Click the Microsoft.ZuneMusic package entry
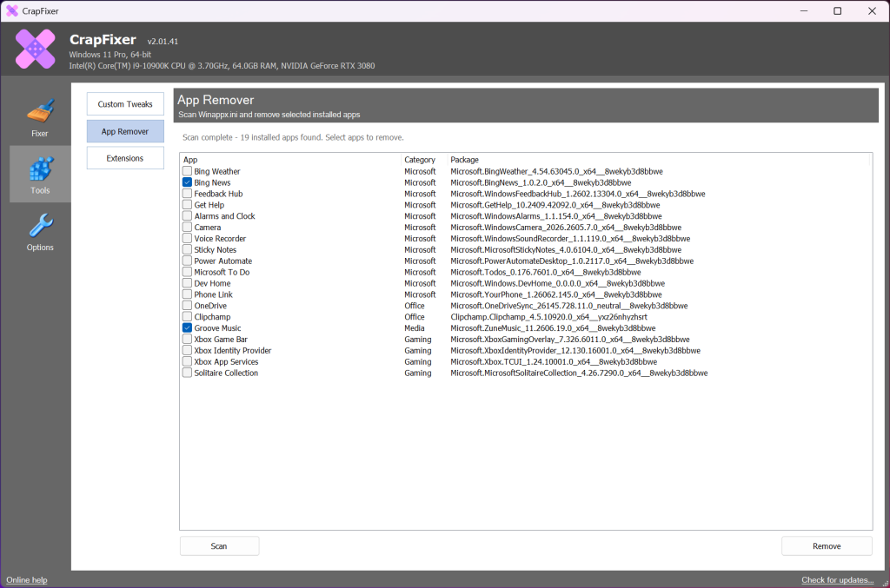This screenshot has height=588, width=890. [553, 328]
